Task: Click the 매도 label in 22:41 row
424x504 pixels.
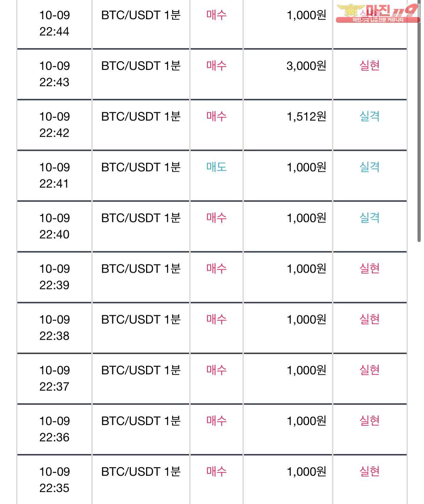Action: click(216, 167)
